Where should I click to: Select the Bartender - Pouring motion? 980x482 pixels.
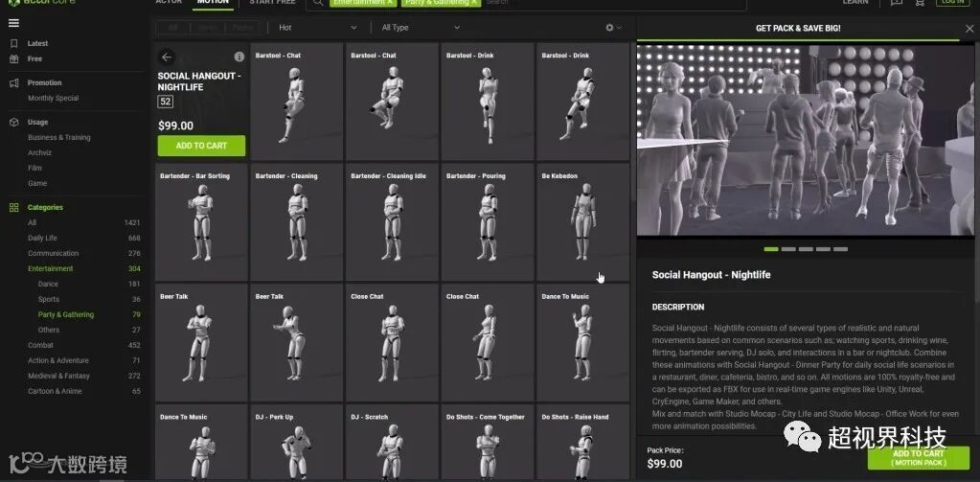click(x=488, y=221)
